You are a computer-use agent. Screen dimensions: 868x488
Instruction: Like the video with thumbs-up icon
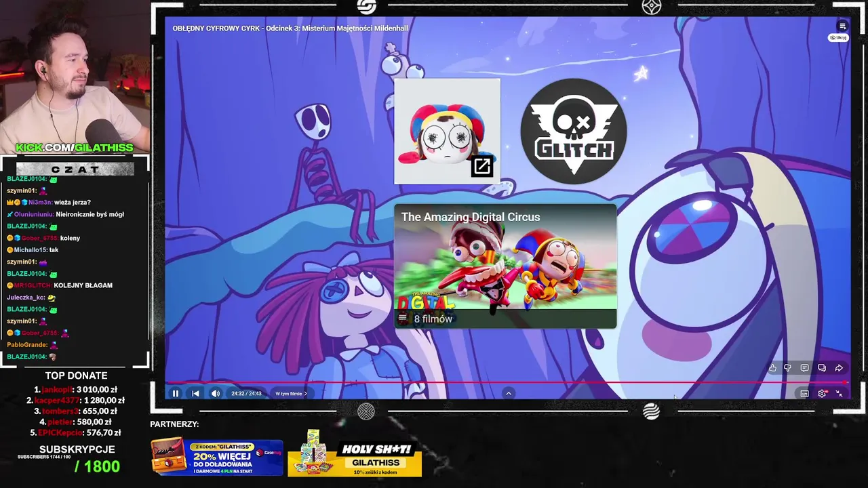click(772, 368)
